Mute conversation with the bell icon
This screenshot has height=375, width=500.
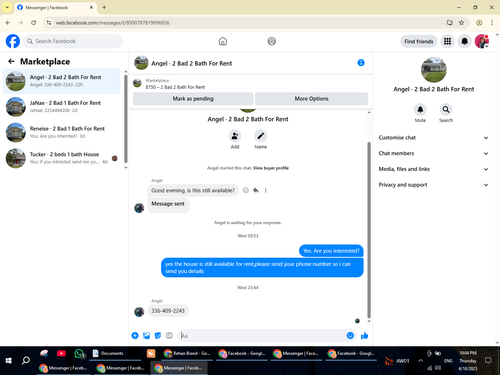click(x=420, y=109)
